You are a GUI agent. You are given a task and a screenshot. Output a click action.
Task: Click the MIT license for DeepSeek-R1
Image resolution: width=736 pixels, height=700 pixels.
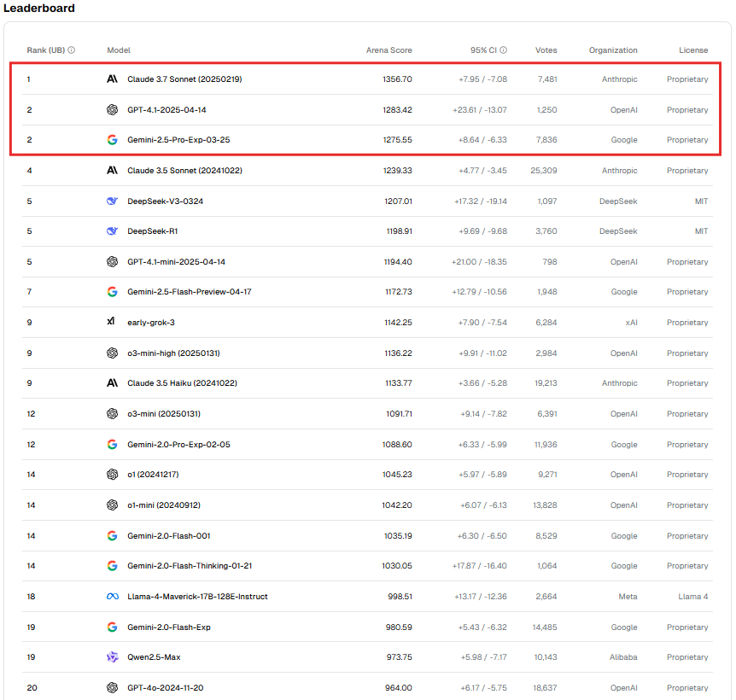click(x=701, y=231)
